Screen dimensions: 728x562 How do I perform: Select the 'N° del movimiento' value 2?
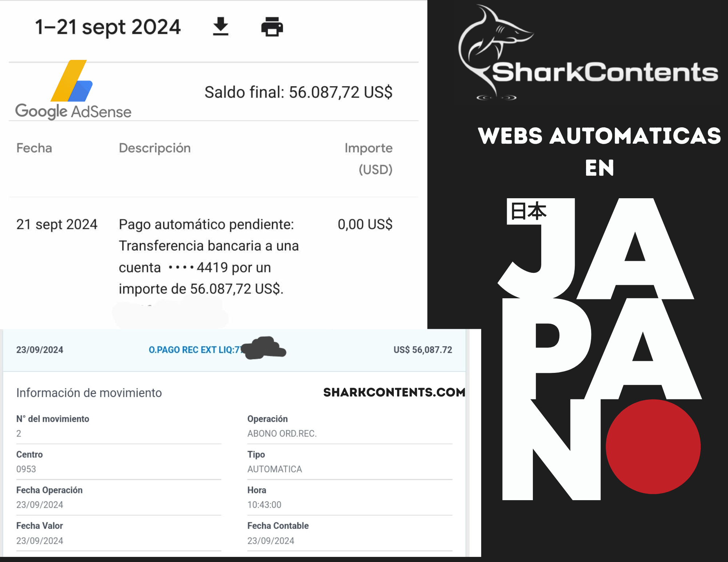tap(19, 434)
